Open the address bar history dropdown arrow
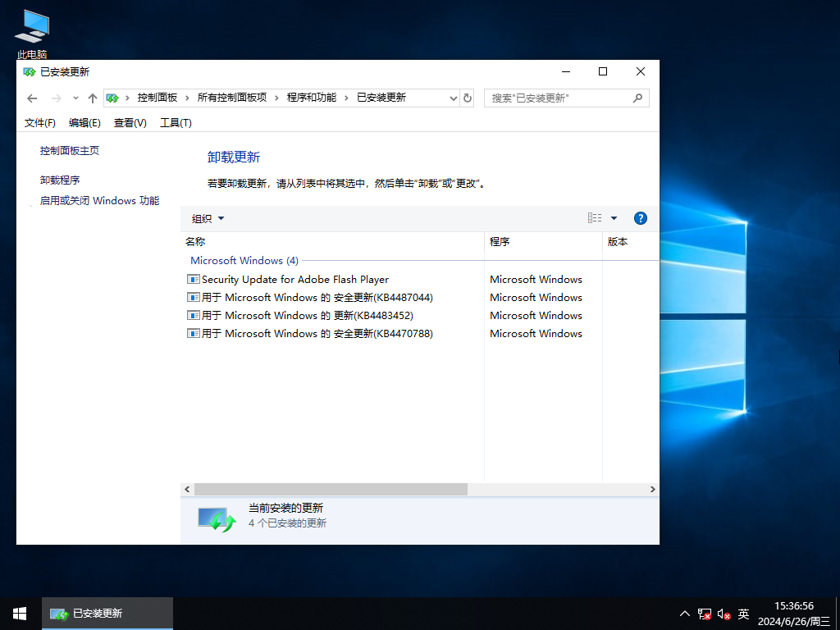840x630 pixels. (x=454, y=98)
